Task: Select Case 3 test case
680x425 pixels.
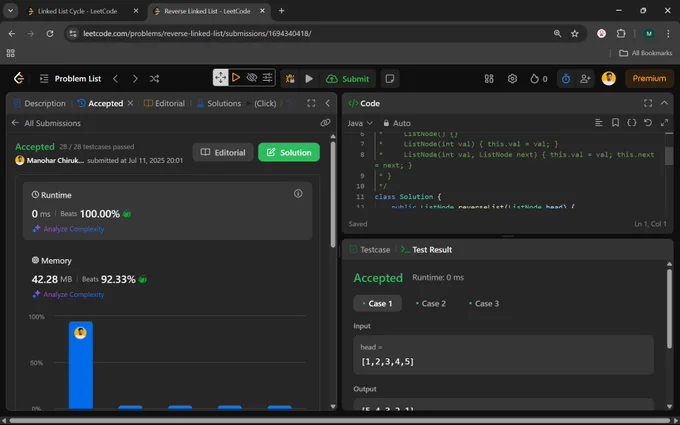Action: (484, 304)
